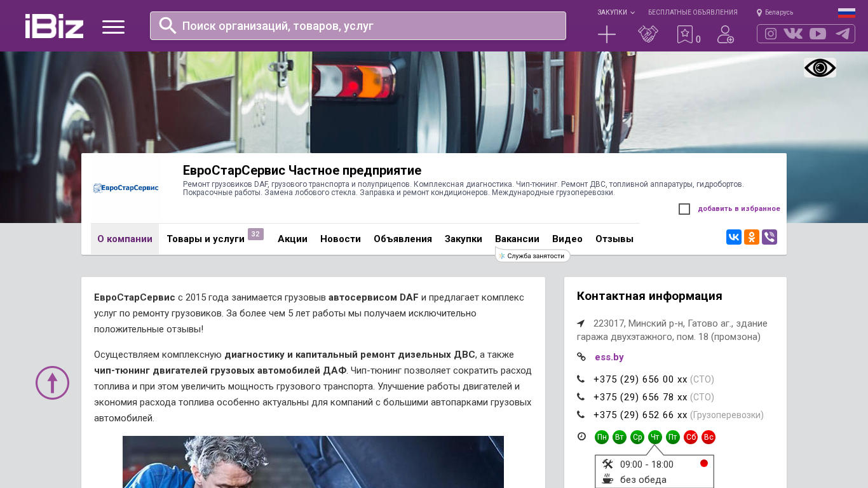Expand the ЗАКУПКИ dropdown in header
Screen dimensions: 868x488
pyautogui.click(x=616, y=13)
